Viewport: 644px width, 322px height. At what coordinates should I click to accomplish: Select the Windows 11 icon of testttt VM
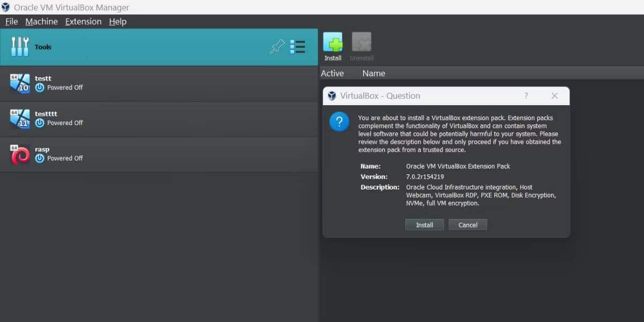pyautogui.click(x=20, y=118)
